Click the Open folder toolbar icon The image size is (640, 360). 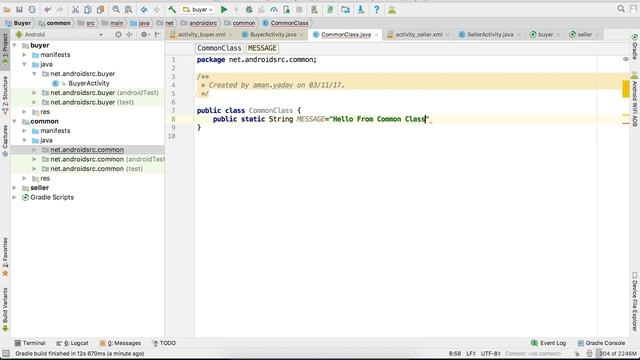(7, 9)
